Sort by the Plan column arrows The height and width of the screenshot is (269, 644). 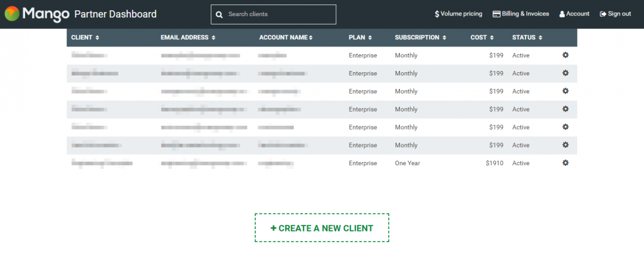click(x=370, y=38)
